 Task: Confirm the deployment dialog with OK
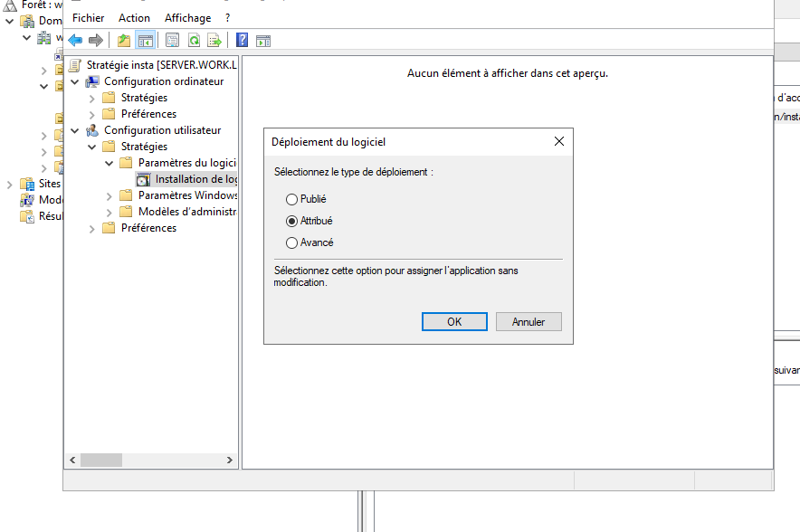[x=454, y=322]
